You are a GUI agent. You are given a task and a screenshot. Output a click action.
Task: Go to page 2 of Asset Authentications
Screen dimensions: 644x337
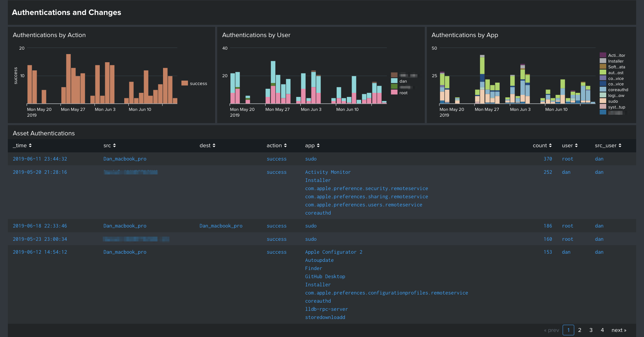pos(580,330)
